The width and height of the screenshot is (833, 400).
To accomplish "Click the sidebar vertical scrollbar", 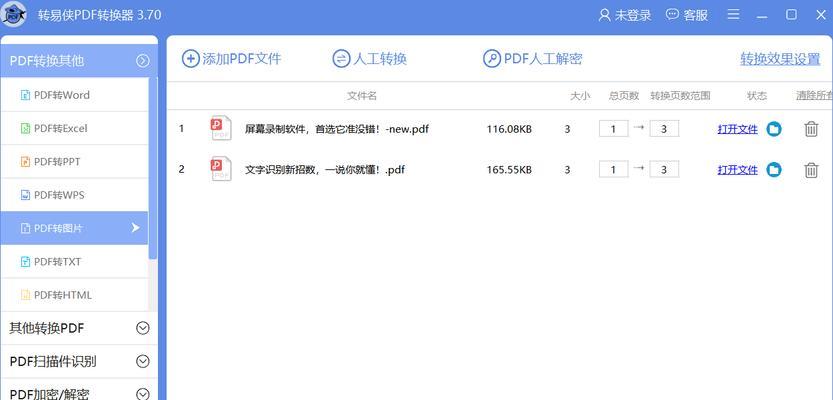I will coord(153,168).
